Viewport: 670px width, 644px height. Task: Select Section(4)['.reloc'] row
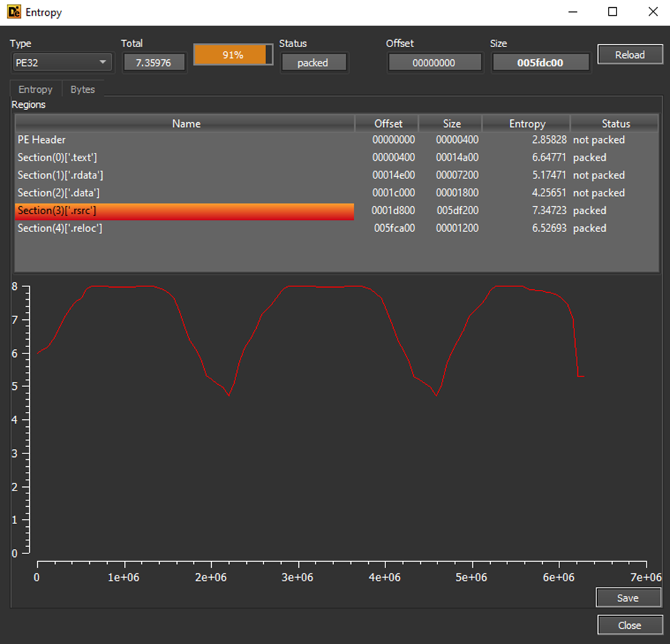tap(336, 228)
